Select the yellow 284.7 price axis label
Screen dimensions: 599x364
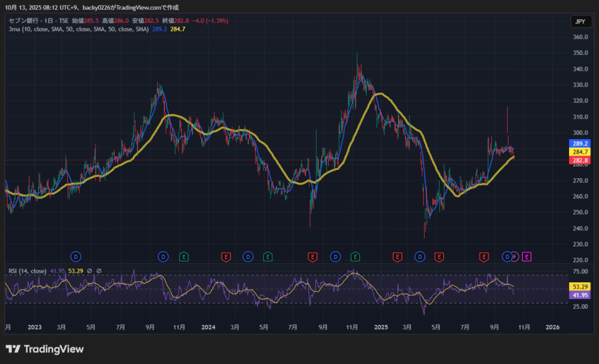coord(579,152)
